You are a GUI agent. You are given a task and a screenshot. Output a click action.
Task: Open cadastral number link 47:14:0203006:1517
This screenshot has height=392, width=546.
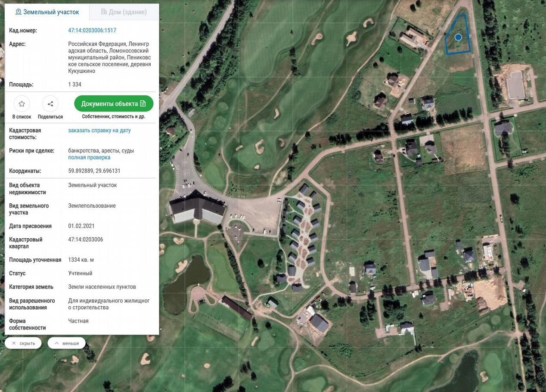(92, 31)
